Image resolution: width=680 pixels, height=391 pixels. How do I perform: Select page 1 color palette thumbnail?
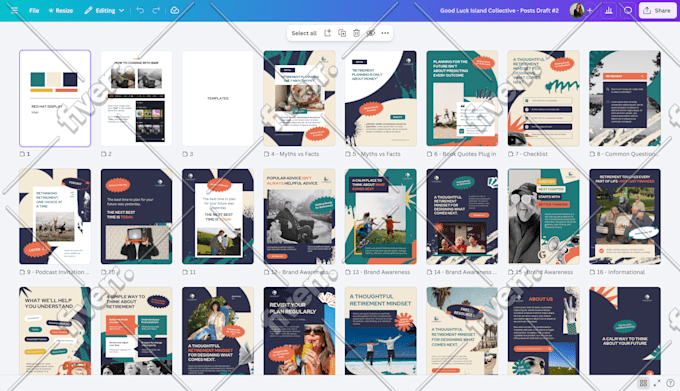point(55,98)
